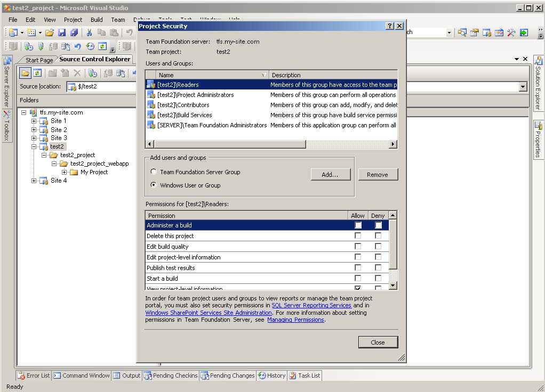Screen dimensions: 545x392
Task: Check Allow for Delete this project
Action: tap(358, 236)
